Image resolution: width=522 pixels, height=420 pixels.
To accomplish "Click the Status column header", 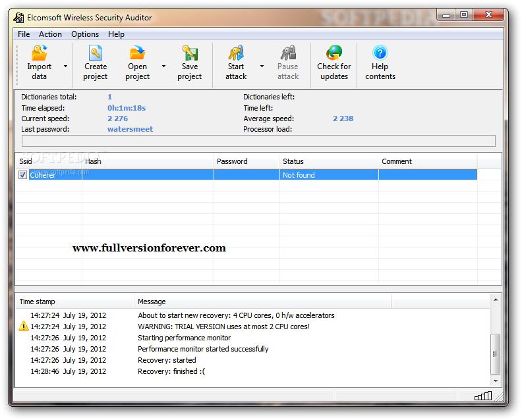I will click(329, 161).
